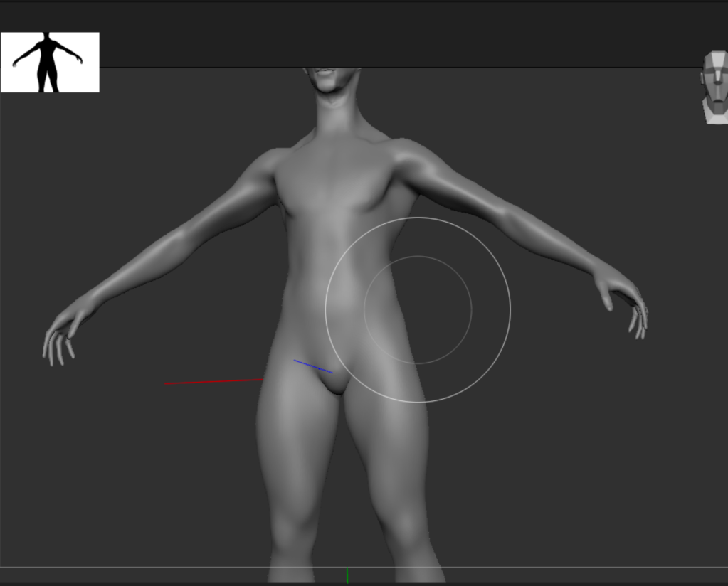728x586 pixels.
Task: Click the silhouette preview thumbnail
Action: tap(50, 62)
